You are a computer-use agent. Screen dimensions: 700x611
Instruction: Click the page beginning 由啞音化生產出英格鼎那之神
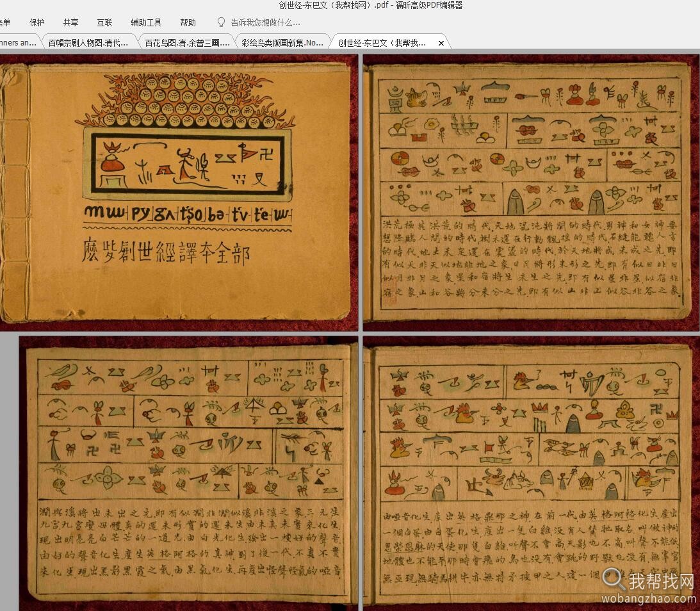coord(532,473)
